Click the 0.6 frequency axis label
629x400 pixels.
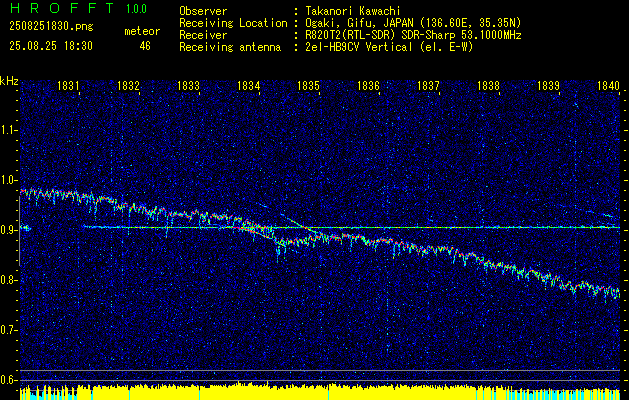pyautogui.click(x=9, y=380)
